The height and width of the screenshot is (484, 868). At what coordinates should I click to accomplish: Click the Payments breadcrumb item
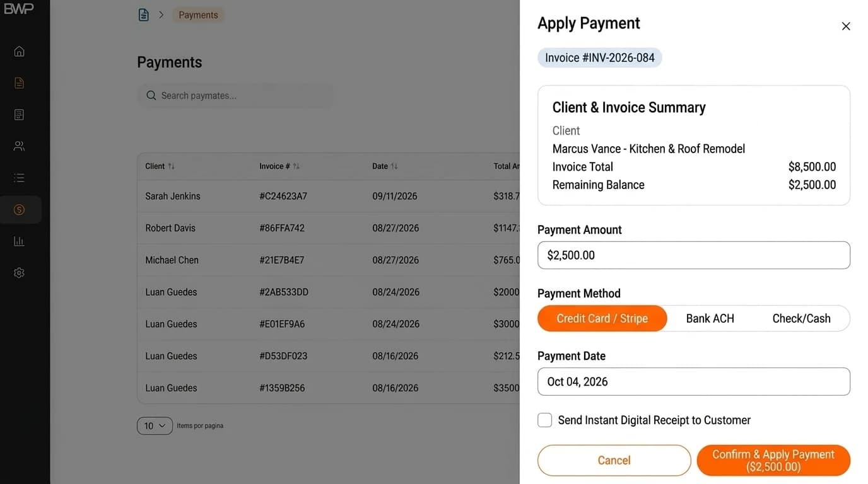[198, 15]
